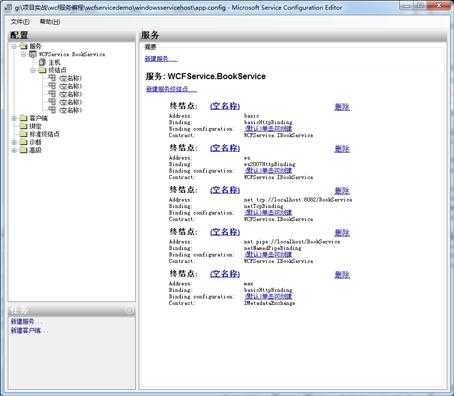Screen dimensions: 454x396
Task: Open (空名称) link of the ws endpoint
Action: tap(225, 148)
